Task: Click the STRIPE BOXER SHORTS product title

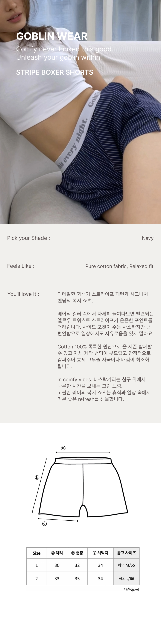Action: [55, 72]
